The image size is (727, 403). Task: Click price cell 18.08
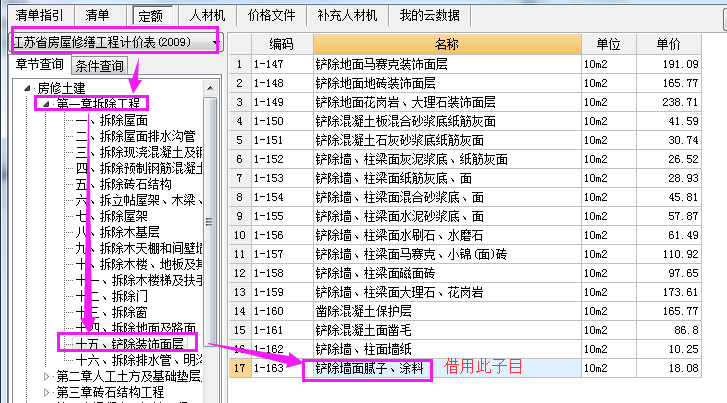click(x=669, y=368)
